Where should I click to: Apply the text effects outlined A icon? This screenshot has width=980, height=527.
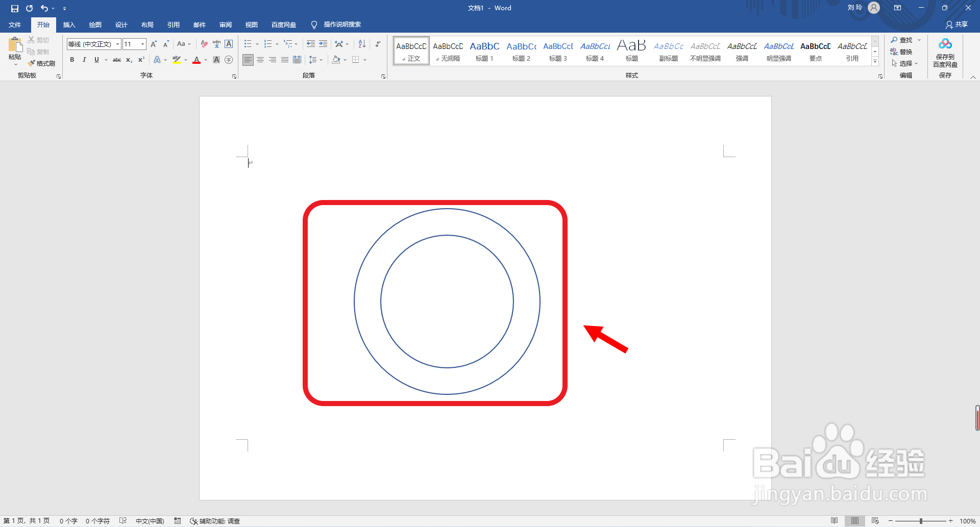pyautogui.click(x=157, y=60)
